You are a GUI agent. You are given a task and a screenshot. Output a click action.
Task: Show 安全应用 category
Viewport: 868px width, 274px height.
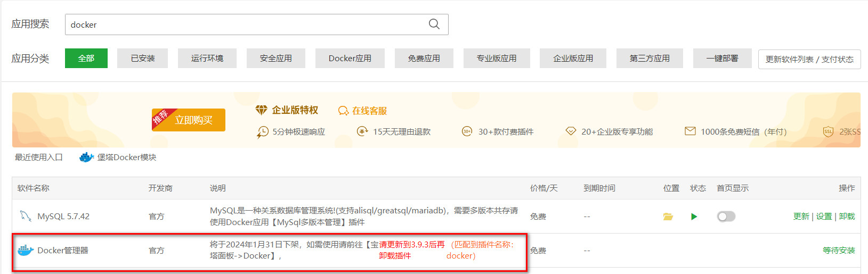point(276,58)
